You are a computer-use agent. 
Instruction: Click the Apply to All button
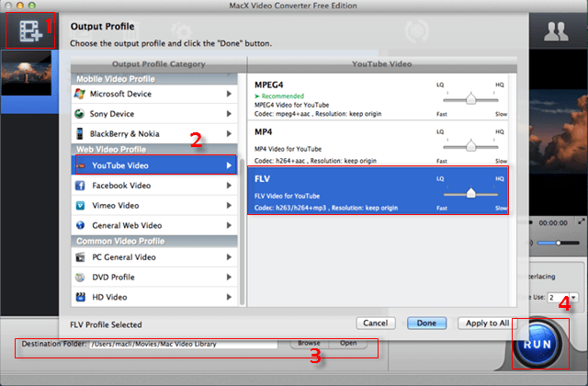tap(487, 323)
